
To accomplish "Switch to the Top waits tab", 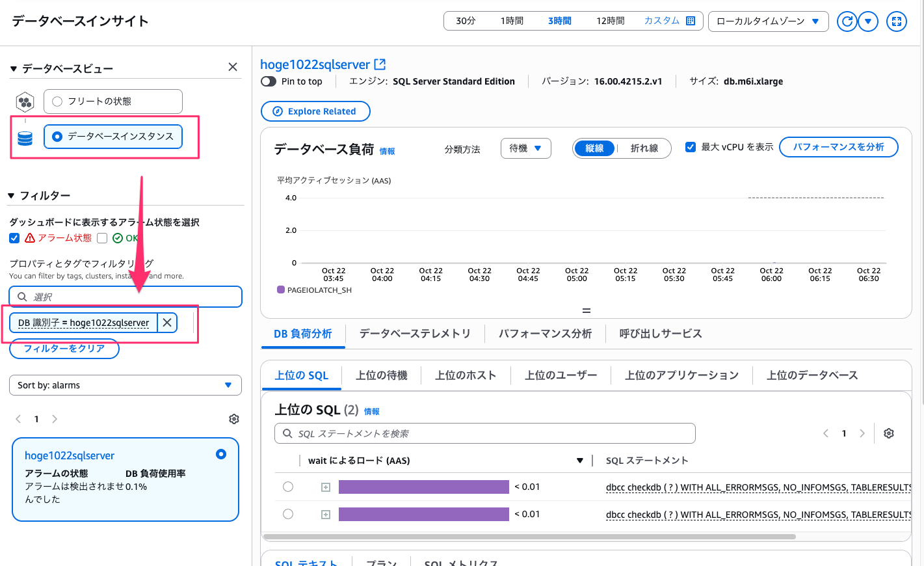I will [382, 375].
